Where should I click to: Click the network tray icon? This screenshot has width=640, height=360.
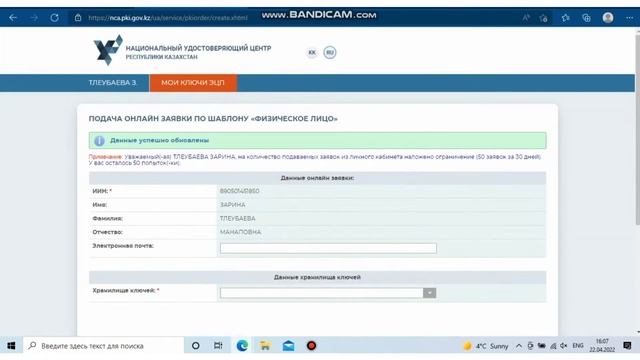point(553,346)
